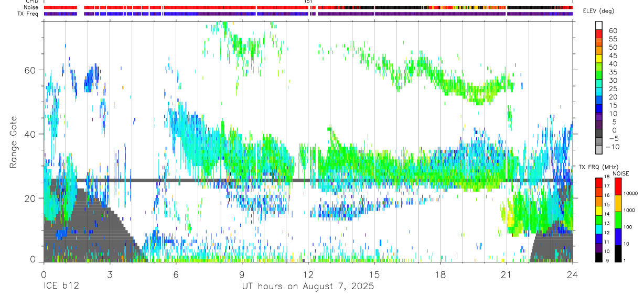Viewport: 644px width, 297px height.
Task: Click the x-axis tick label 24
Action: coord(573,274)
